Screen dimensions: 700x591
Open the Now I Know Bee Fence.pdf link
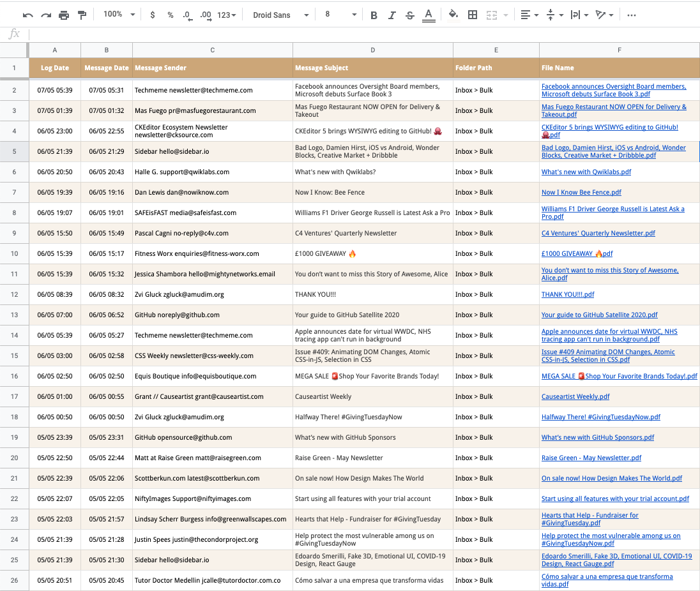[581, 193]
